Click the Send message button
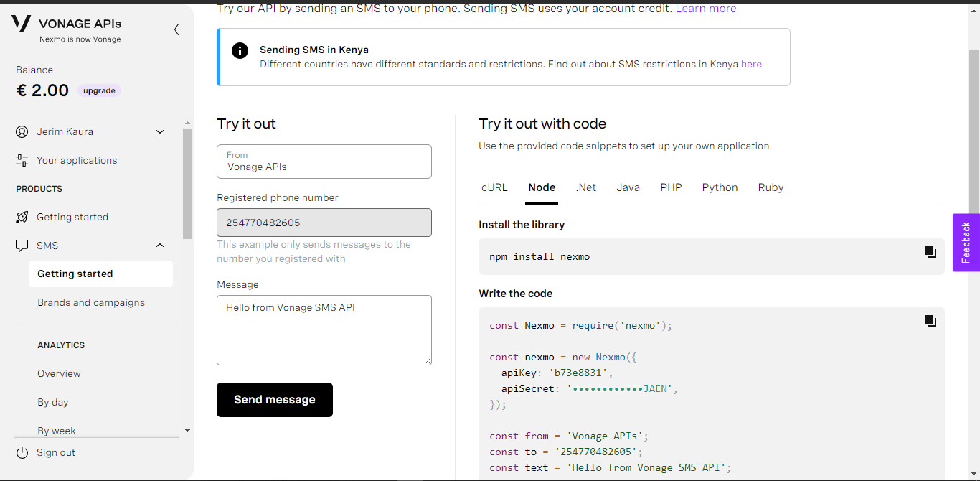Image resolution: width=980 pixels, height=481 pixels. pyautogui.click(x=275, y=400)
